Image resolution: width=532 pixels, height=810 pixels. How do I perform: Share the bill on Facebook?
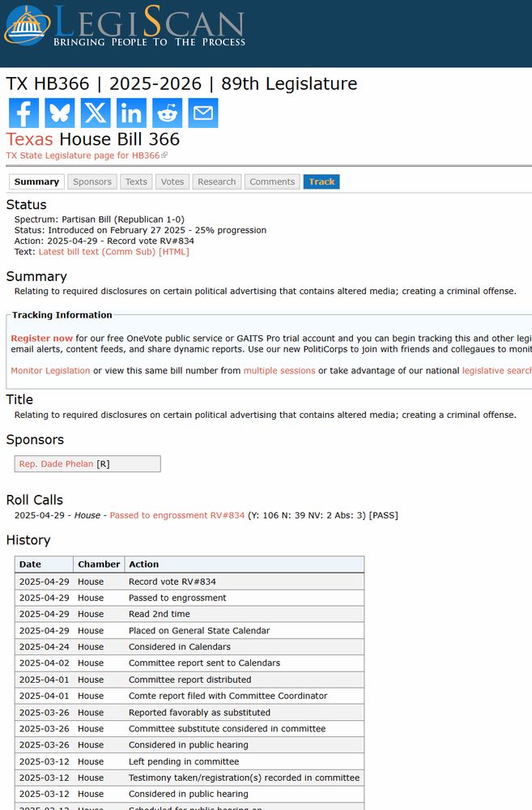[23, 113]
